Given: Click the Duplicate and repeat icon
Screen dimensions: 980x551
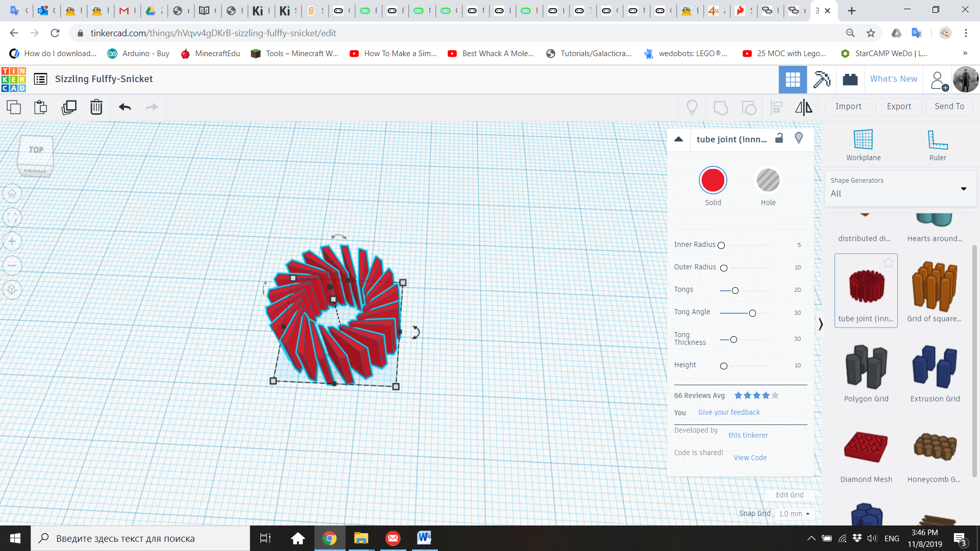Looking at the screenshot, I should pyautogui.click(x=69, y=107).
